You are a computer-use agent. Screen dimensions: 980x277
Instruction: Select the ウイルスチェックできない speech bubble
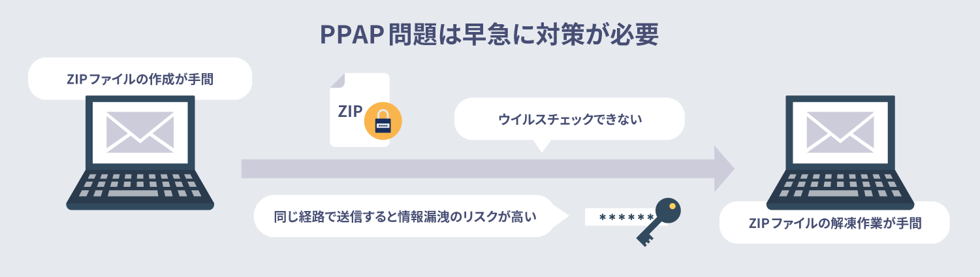(x=569, y=119)
